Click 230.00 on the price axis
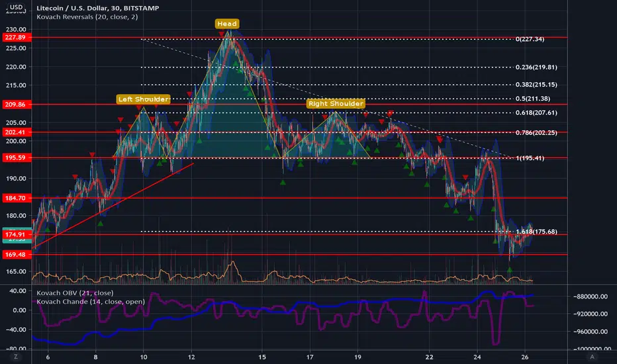This screenshot has height=364, width=617. click(16, 30)
